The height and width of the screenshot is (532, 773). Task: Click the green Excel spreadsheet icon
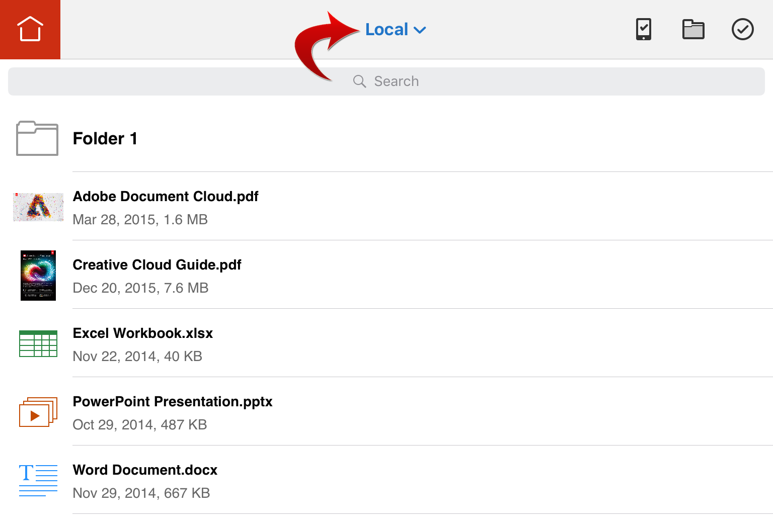(x=38, y=343)
